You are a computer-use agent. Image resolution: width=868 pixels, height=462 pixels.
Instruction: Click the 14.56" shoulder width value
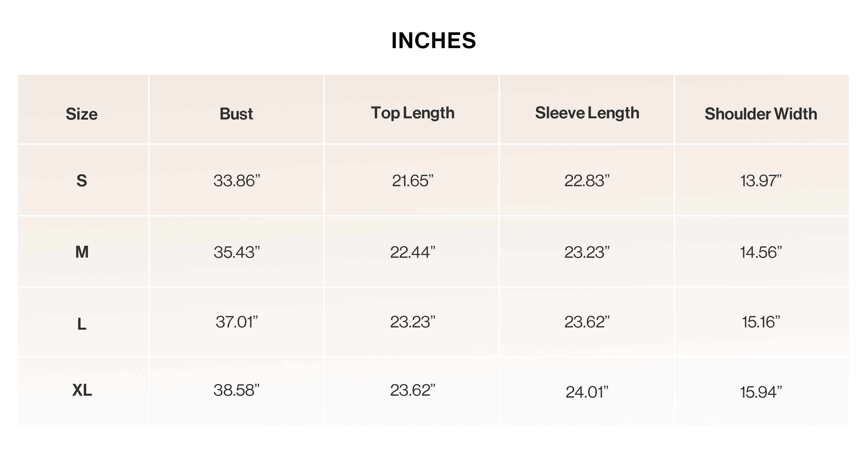[761, 252]
